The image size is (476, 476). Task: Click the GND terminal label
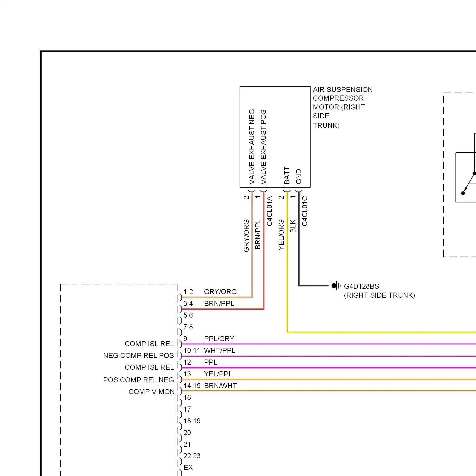coord(299,176)
